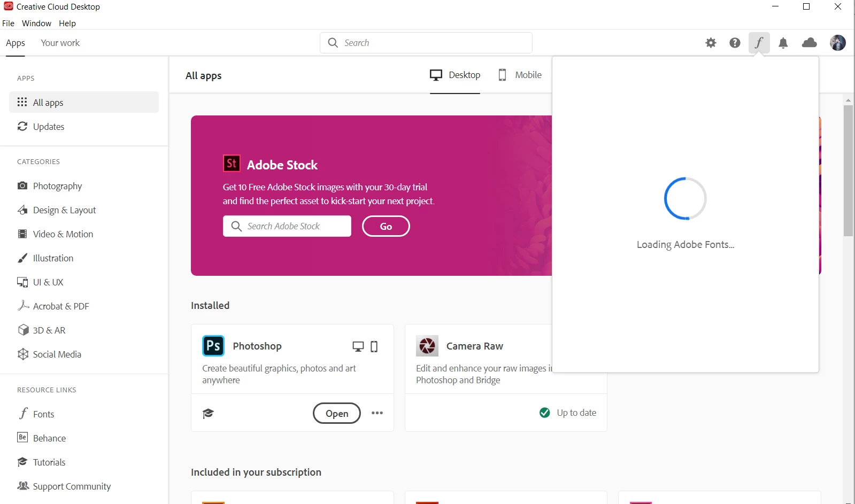This screenshot has width=855, height=504.
Task: Open the user profile avatar
Action: click(838, 43)
